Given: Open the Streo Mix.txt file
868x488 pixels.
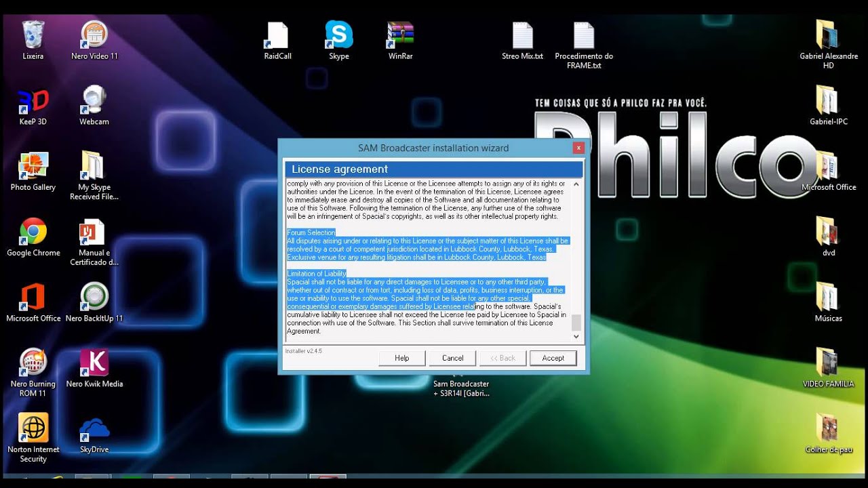Looking at the screenshot, I should 522,39.
